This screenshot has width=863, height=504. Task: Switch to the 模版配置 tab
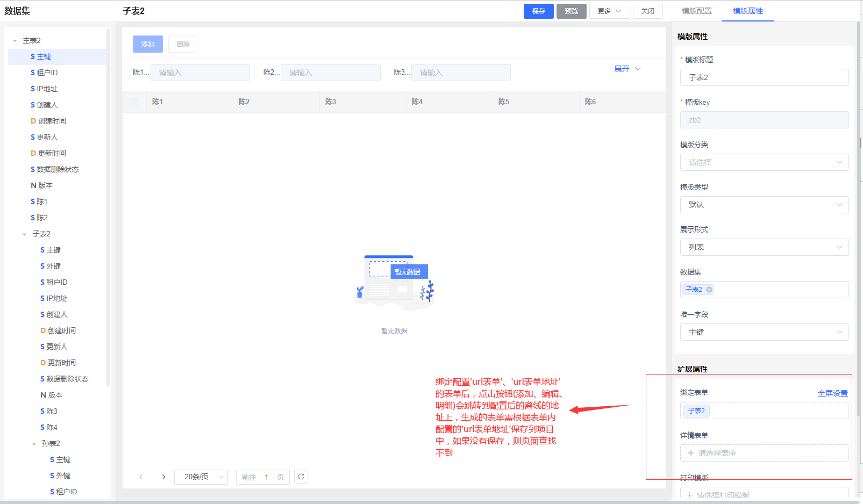[x=696, y=11]
